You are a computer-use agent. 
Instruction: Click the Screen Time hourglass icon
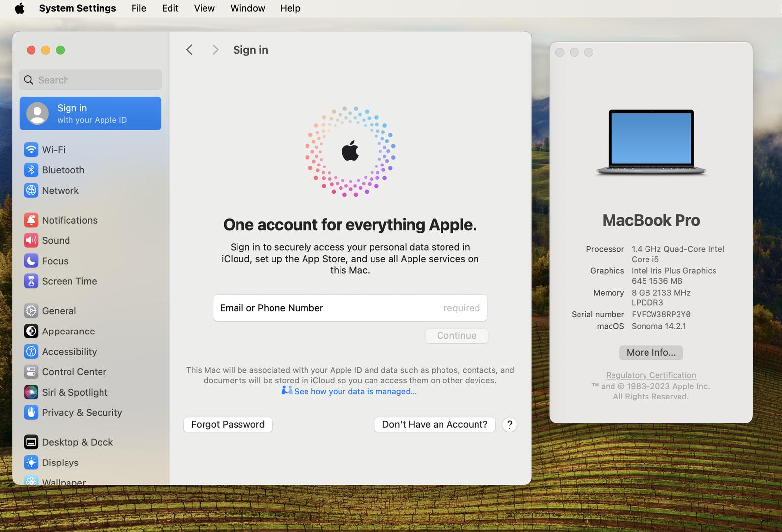click(31, 281)
